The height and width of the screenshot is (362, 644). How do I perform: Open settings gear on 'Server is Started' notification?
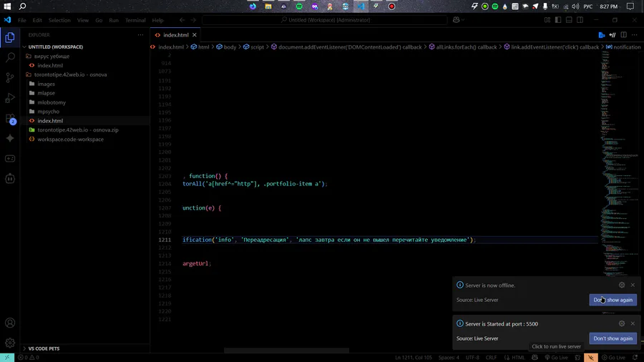click(x=622, y=323)
